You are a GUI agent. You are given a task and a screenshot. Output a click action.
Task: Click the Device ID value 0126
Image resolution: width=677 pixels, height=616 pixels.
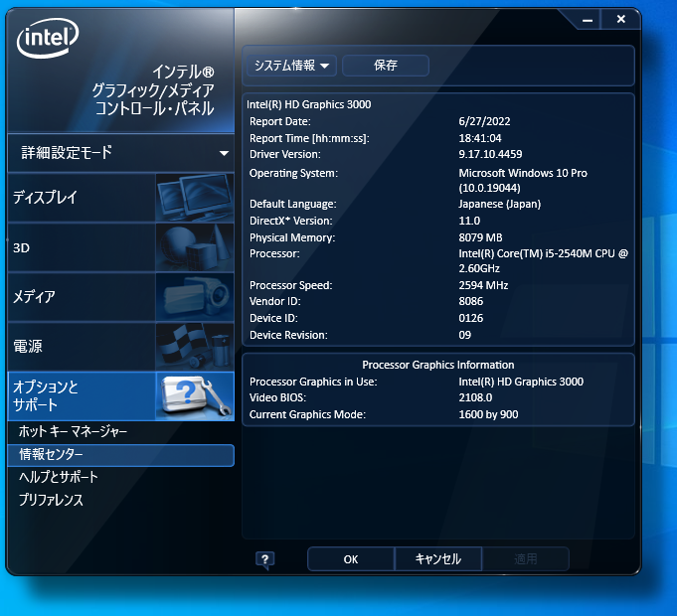point(471,318)
